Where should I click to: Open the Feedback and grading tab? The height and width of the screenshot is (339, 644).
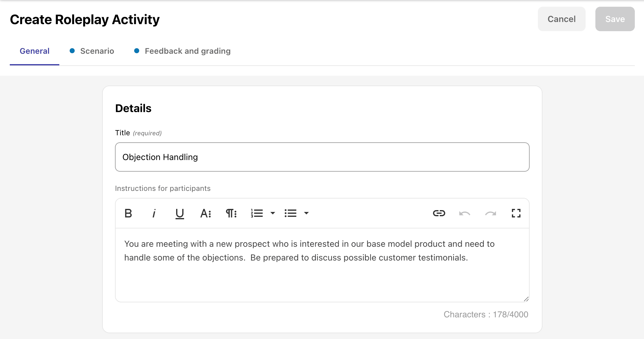pyautogui.click(x=187, y=51)
